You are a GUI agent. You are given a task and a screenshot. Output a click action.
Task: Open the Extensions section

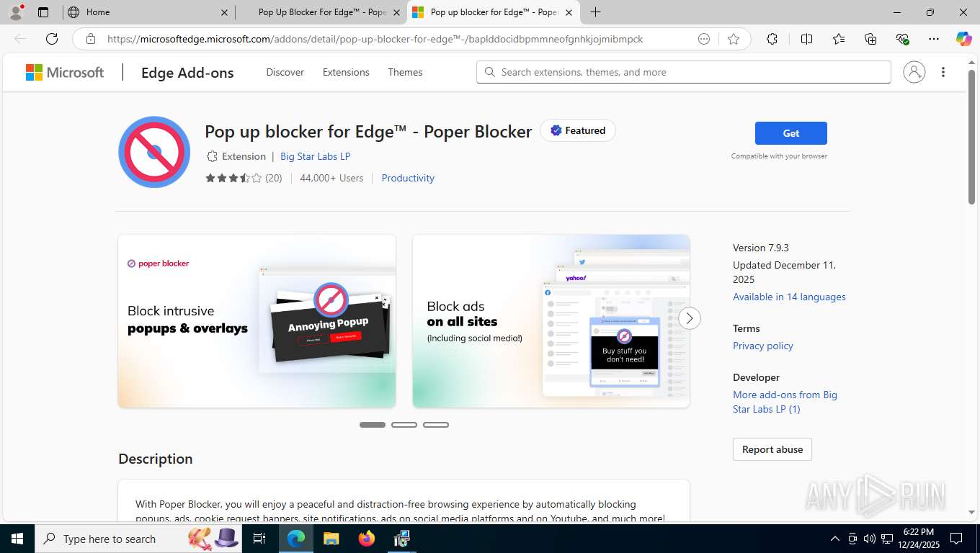tap(346, 72)
